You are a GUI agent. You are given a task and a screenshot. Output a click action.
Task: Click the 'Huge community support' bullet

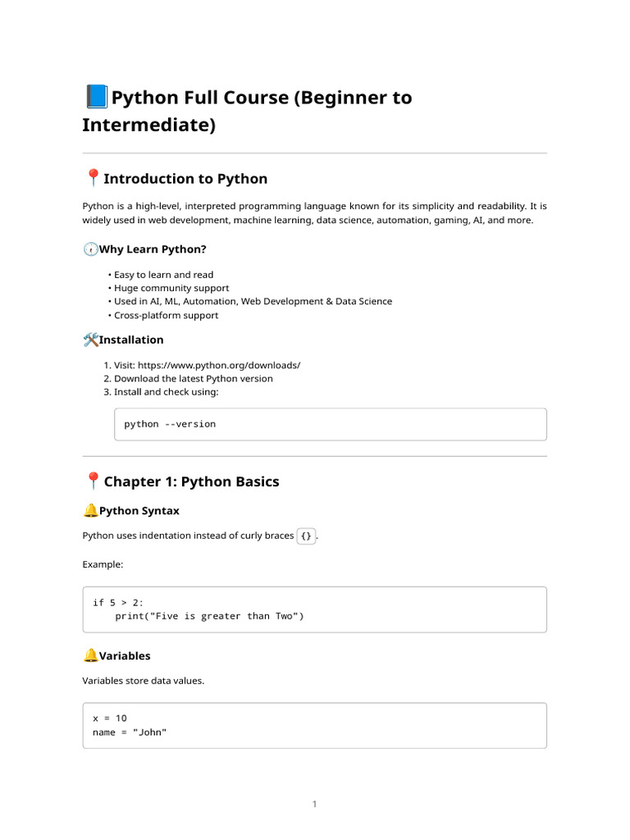[x=171, y=288]
